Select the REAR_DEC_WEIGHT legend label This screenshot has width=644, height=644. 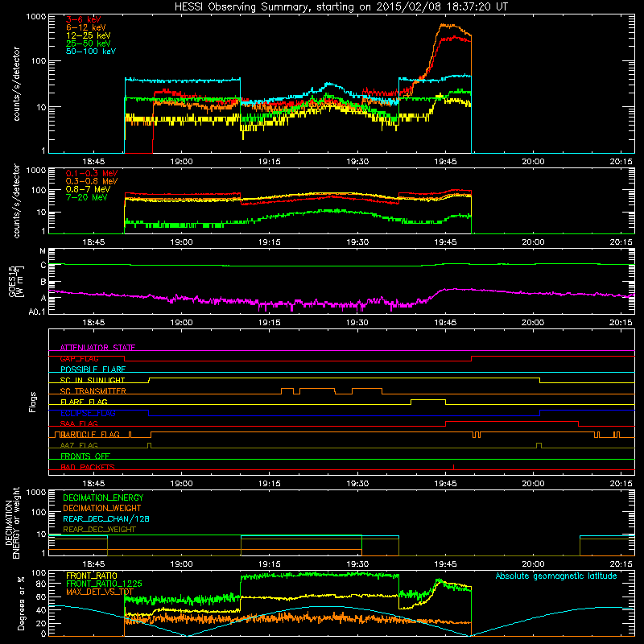tap(99, 530)
